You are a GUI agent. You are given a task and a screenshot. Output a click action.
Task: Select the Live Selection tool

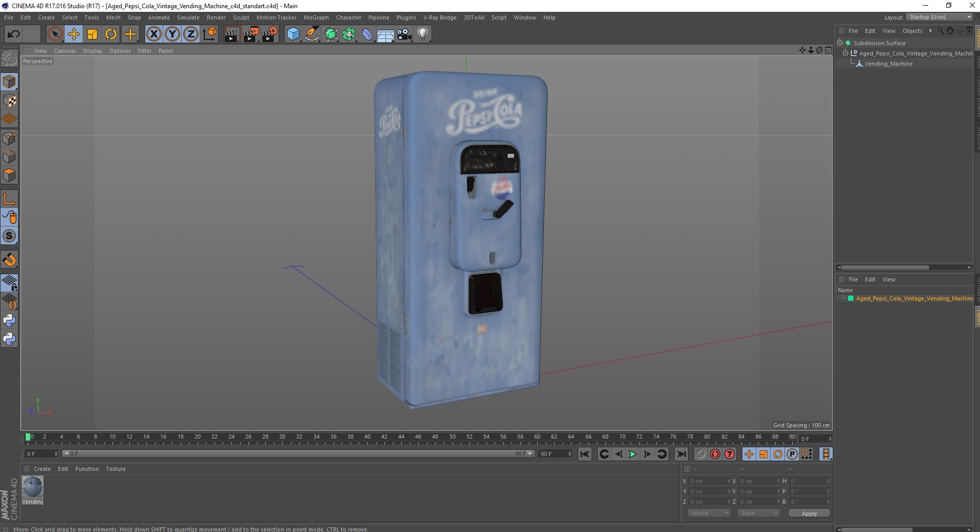pyautogui.click(x=55, y=34)
